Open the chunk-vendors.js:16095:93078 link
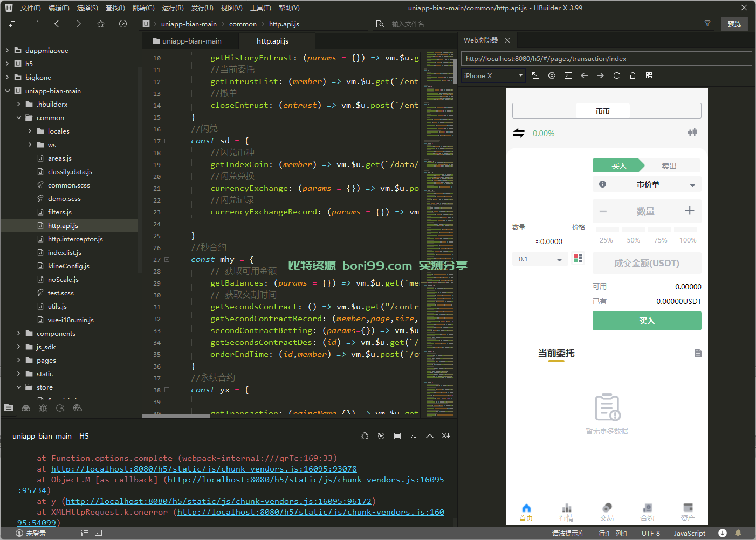This screenshot has width=756, height=540. (x=204, y=469)
